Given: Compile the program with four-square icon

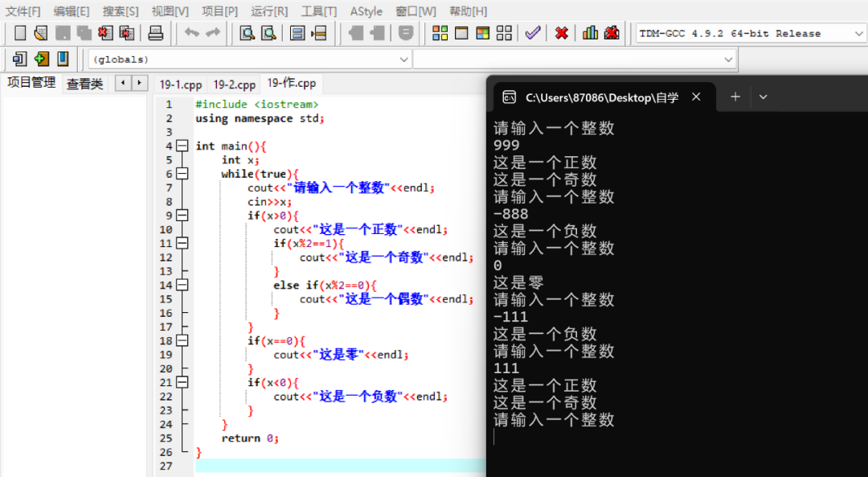Looking at the screenshot, I should tap(440, 33).
